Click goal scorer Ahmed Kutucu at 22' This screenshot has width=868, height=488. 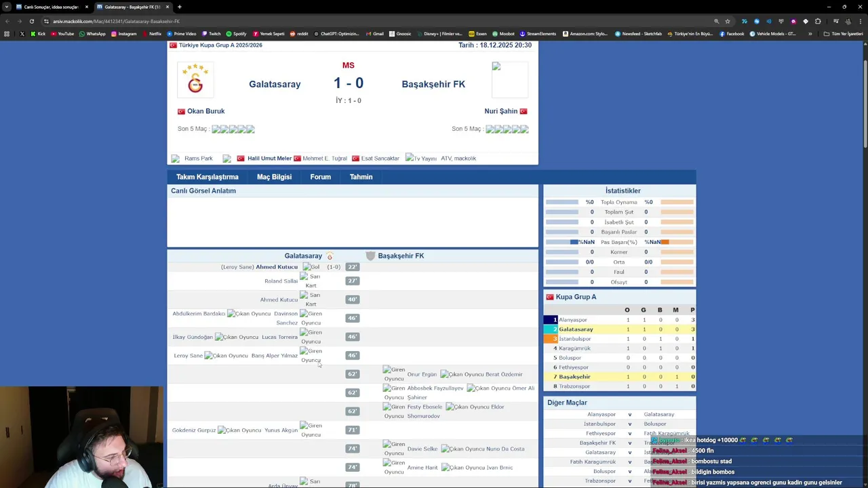point(277,267)
